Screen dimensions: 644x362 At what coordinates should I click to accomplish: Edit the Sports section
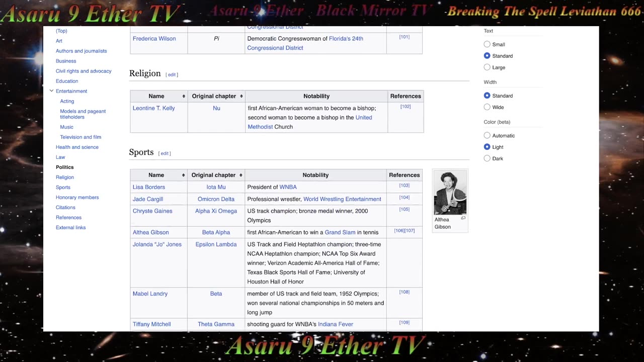point(165,153)
